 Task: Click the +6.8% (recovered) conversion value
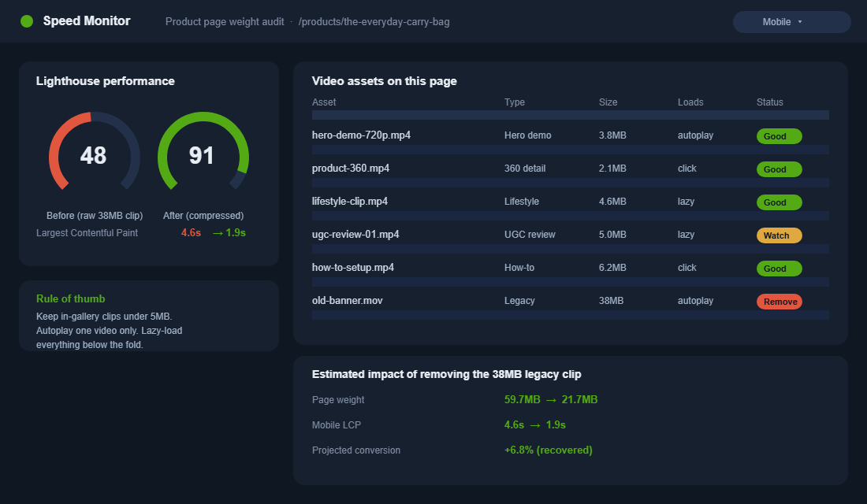(x=548, y=450)
